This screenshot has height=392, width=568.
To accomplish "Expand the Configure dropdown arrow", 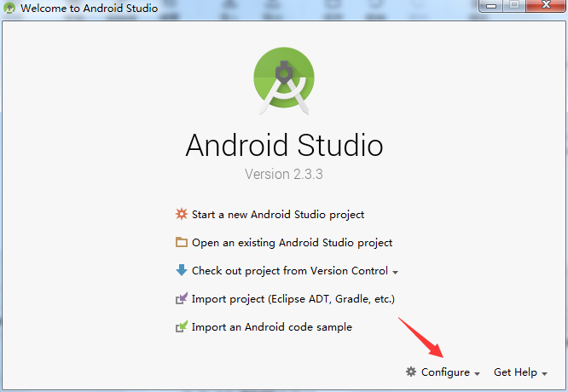I will (477, 373).
